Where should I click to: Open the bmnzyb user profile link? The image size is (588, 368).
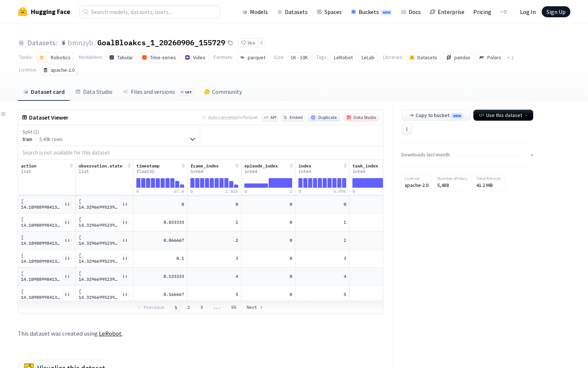tap(80, 43)
